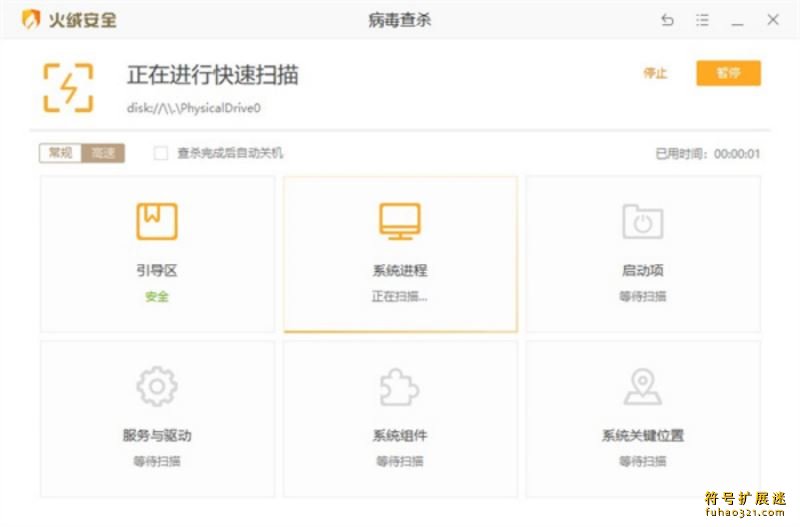This screenshot has height=527, width=800.
Task: Pause the scan with the orange 暂停 button
Action: pos(729,73)
